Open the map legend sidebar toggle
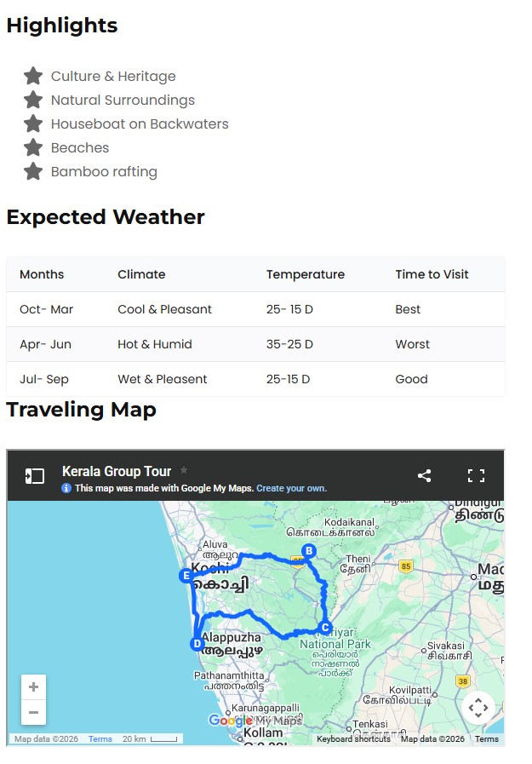Screen dimensions: 532x764 [x=34, y=476]
